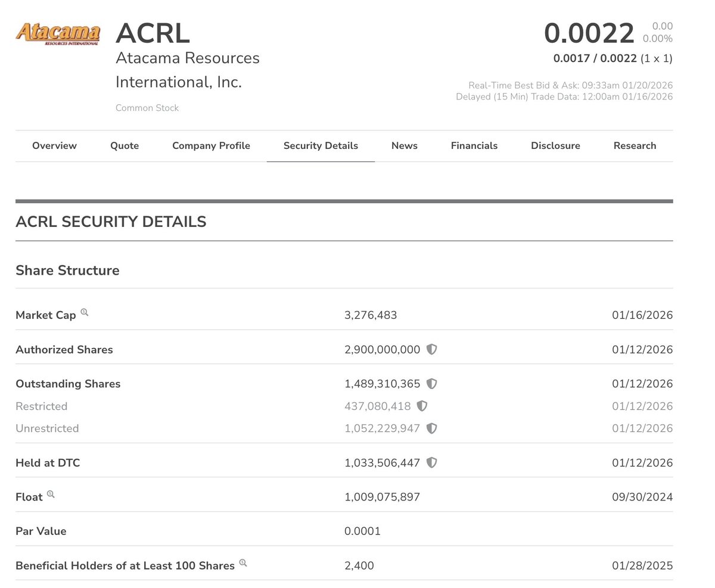Click the Share Structure heading
This screenshot has width=715, height=588.
tap(67, 270)
